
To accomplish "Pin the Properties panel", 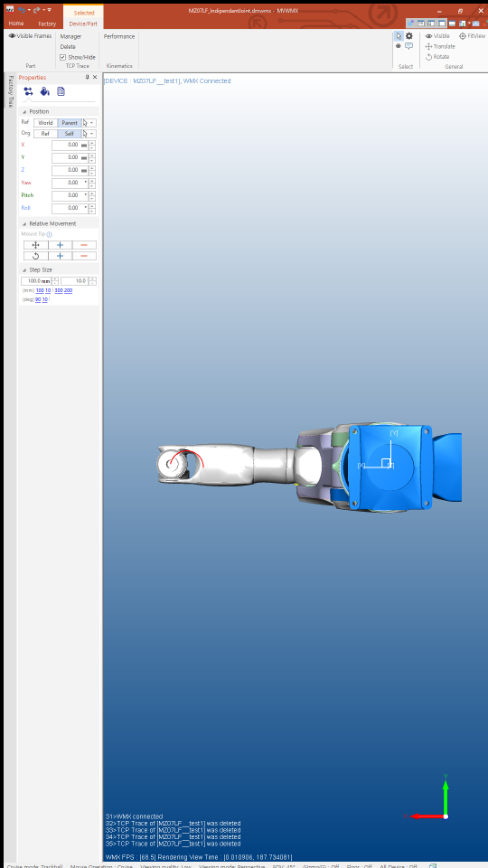I will pyautogui.click(x=87, y=78).
